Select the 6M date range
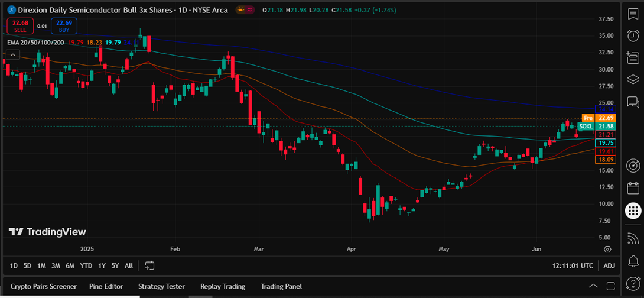 [x=70, y=266]
